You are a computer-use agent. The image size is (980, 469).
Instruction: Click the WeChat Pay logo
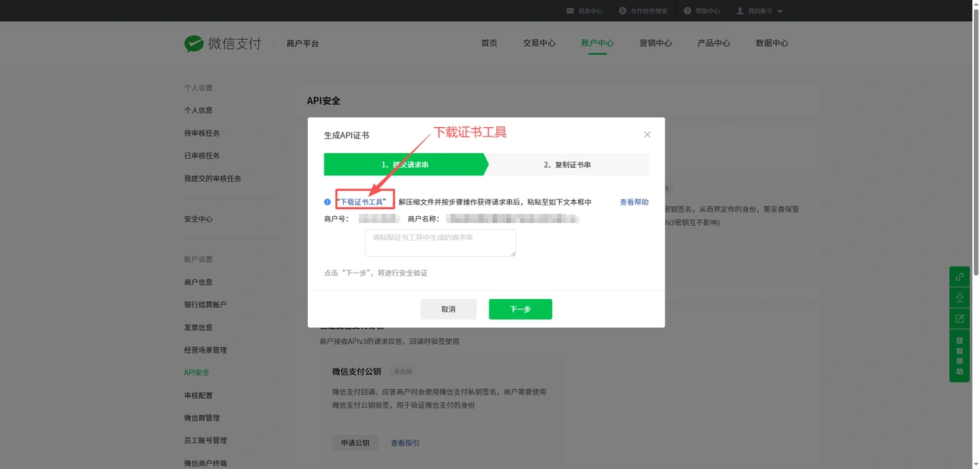[x=223, y=43]
